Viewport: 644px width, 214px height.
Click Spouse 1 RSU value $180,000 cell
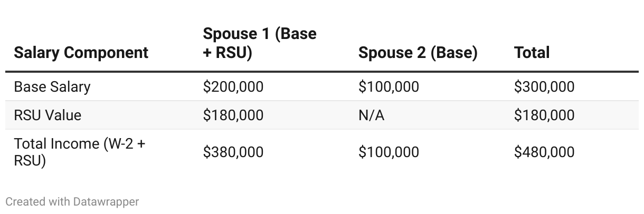click(233, 115)
